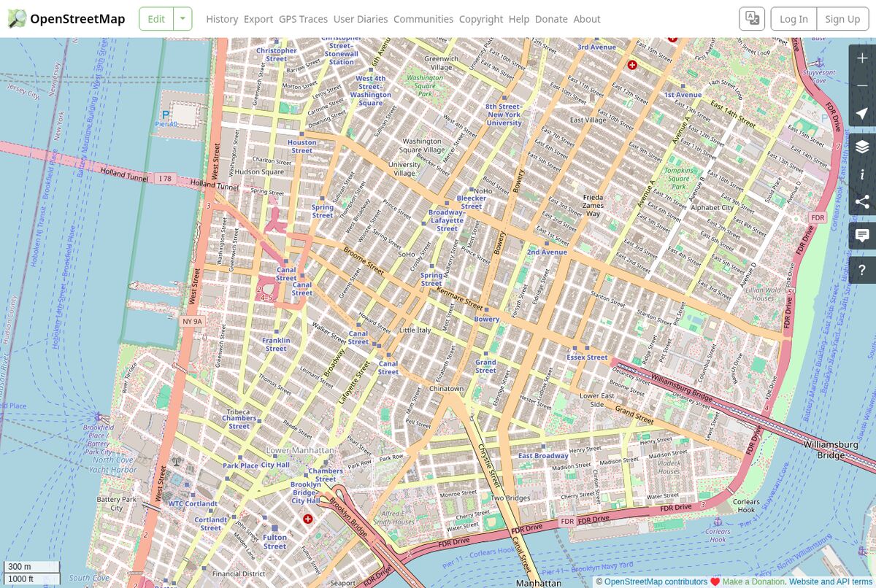Viewport: 876px width, 588px height.
Task: Show my location with the arrow icon
Action: tap(862, 114)
